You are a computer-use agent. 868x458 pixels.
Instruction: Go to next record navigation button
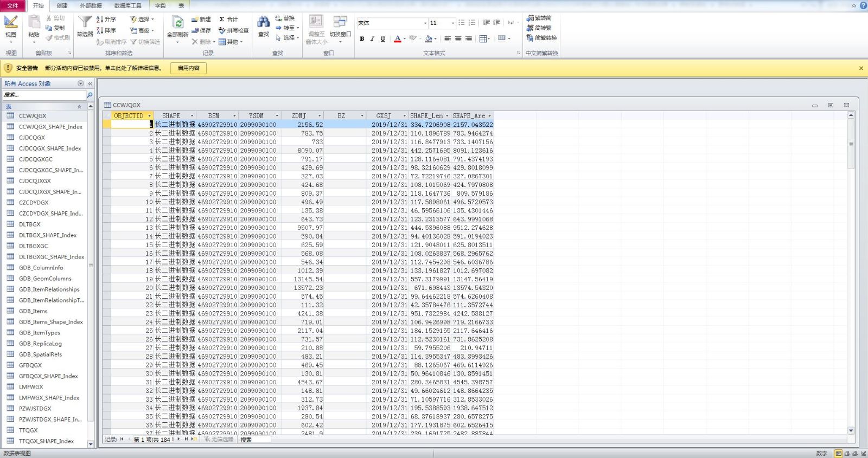(178, 439)
